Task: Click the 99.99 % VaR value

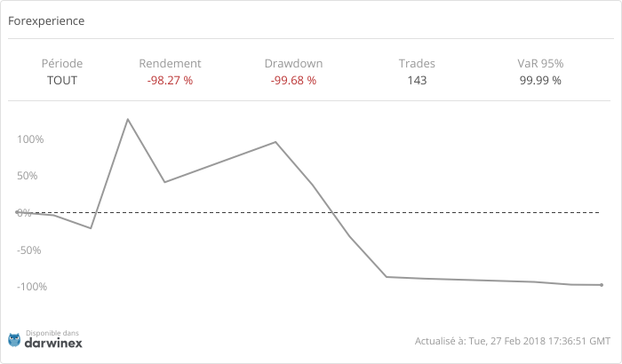Action: tap(540, 80)
